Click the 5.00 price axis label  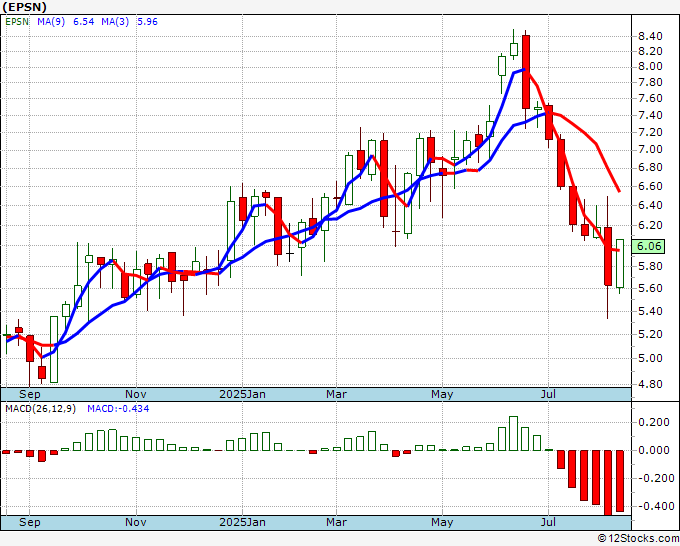click(650, 359)
